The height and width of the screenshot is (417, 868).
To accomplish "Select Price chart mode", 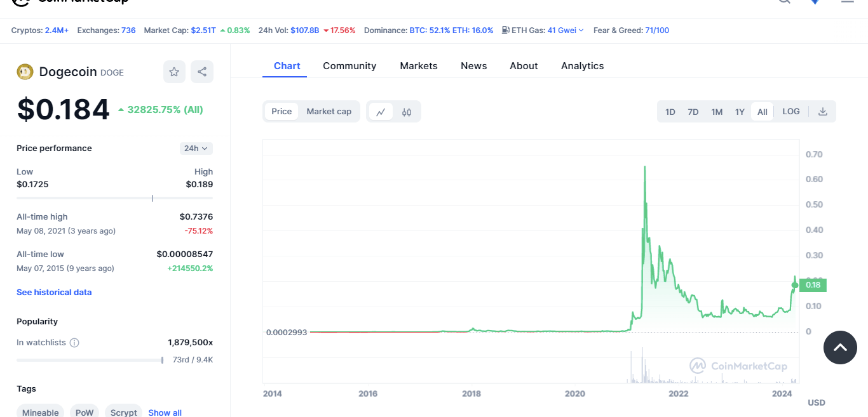I will 281,112.
